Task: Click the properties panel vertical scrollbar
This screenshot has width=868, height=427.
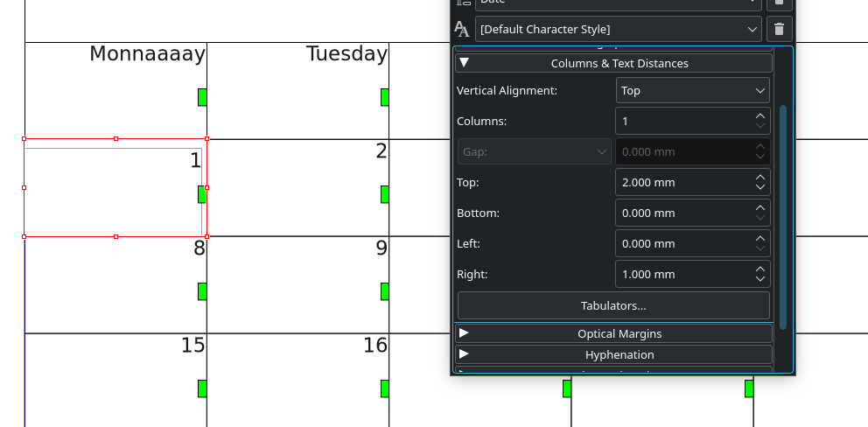Action: click(783, 219)
